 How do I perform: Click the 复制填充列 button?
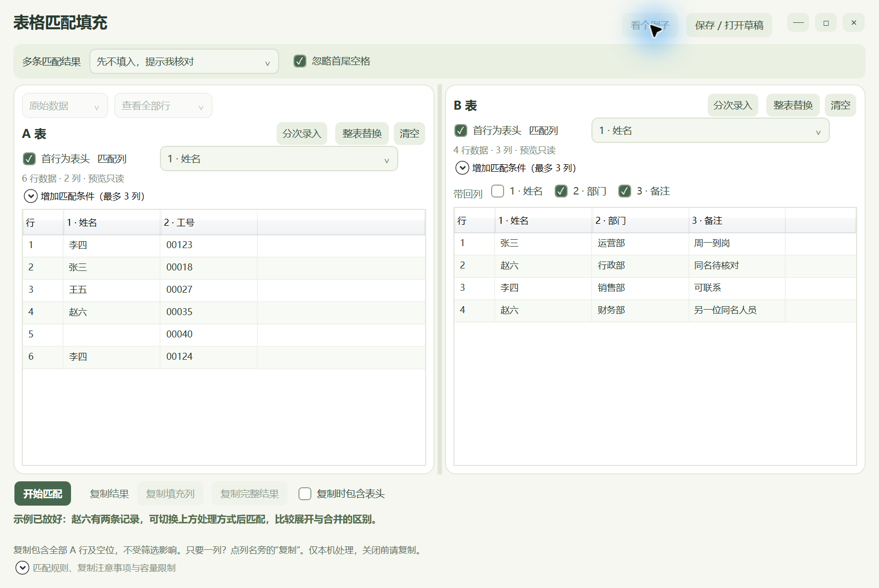[170, 494]
